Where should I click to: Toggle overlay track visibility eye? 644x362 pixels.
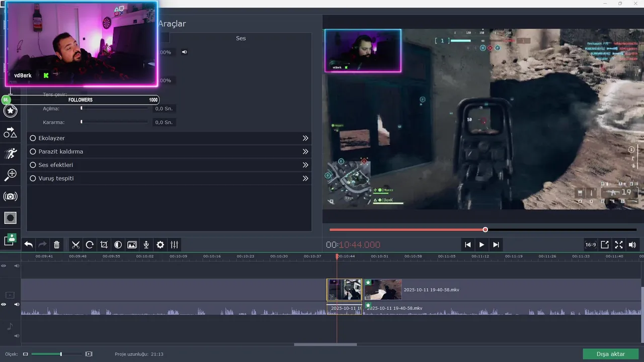point(4,265)
